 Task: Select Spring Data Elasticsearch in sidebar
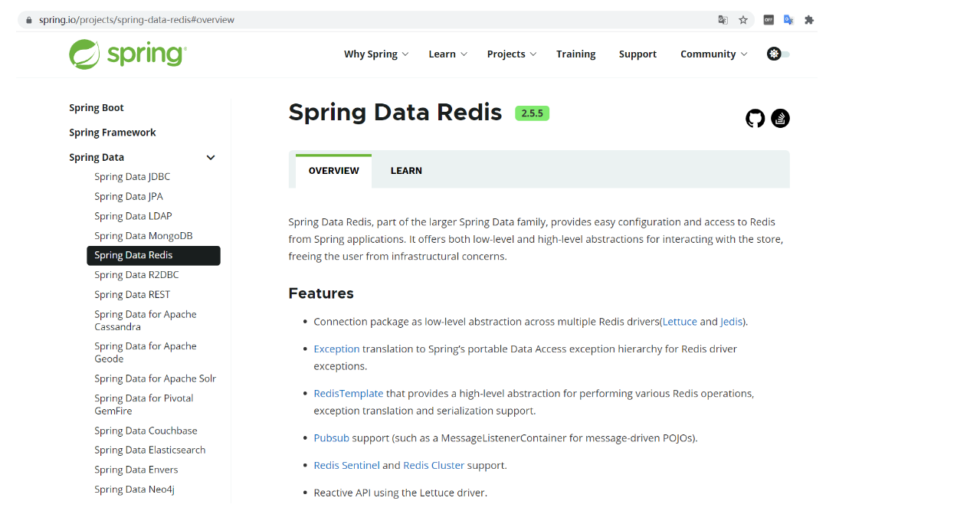(x=150, y=450)
